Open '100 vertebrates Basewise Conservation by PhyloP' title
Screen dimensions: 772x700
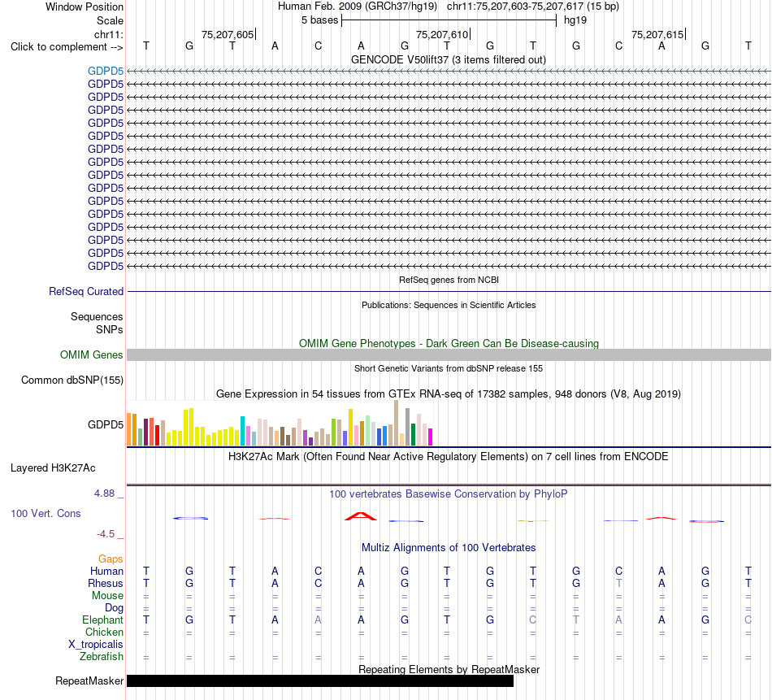448,494
